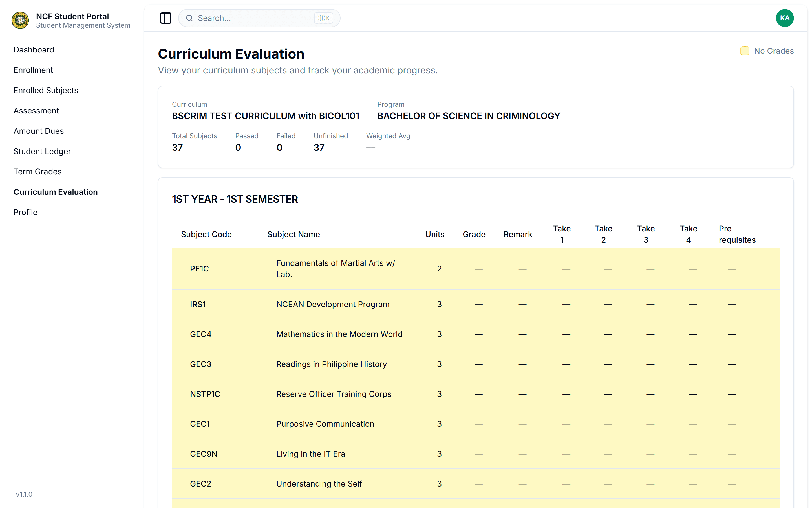Select the NSTP1C subject code cell

tap(205, 394)
